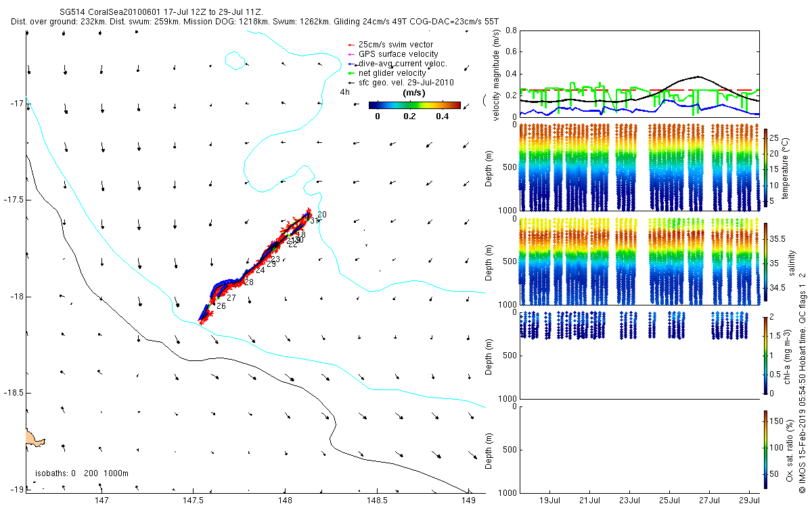Click the magenta marker for GPS surface velocity
Viewport: 812px width, 508px height.
[x=350, y=54]
